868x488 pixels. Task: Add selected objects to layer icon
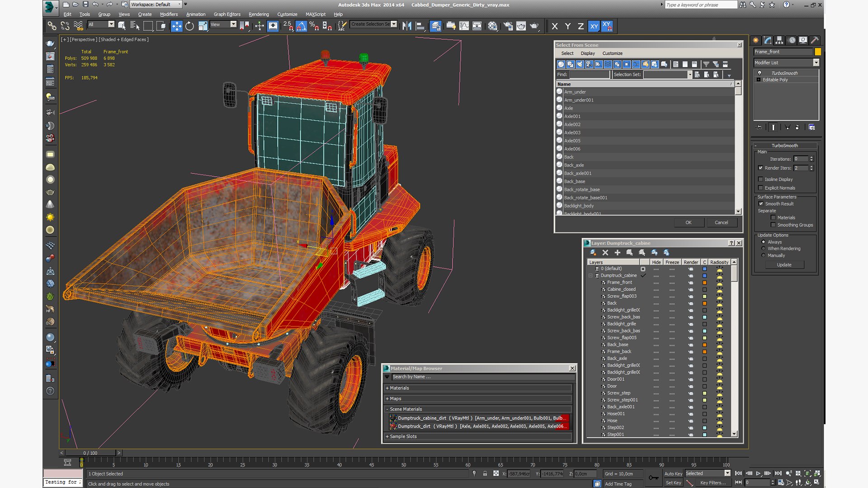(x=618, y=253)
